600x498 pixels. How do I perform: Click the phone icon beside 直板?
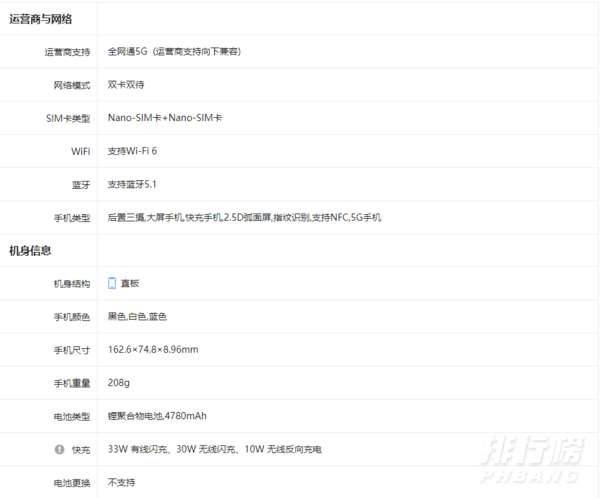pos(112,283)
